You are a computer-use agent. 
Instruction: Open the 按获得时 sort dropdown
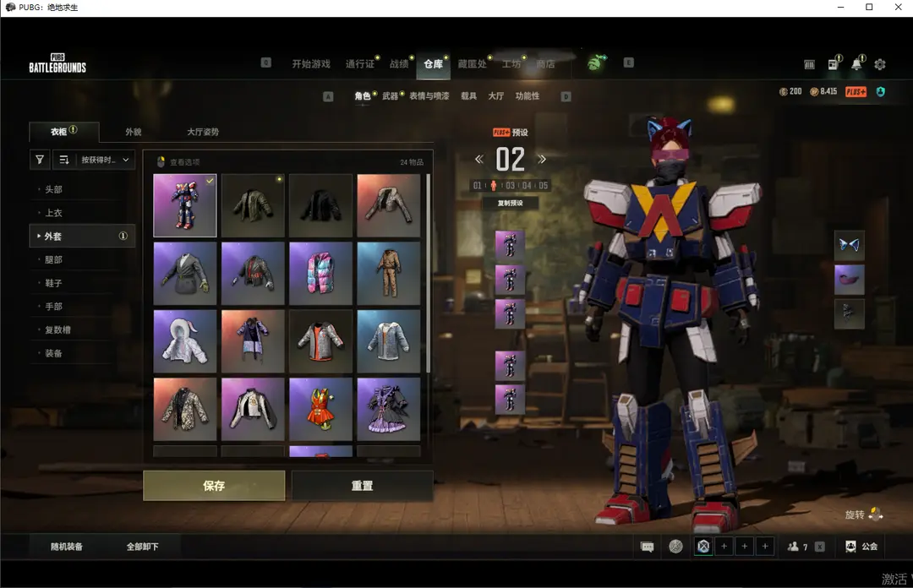pyautogui.click(x=105, y=160)
